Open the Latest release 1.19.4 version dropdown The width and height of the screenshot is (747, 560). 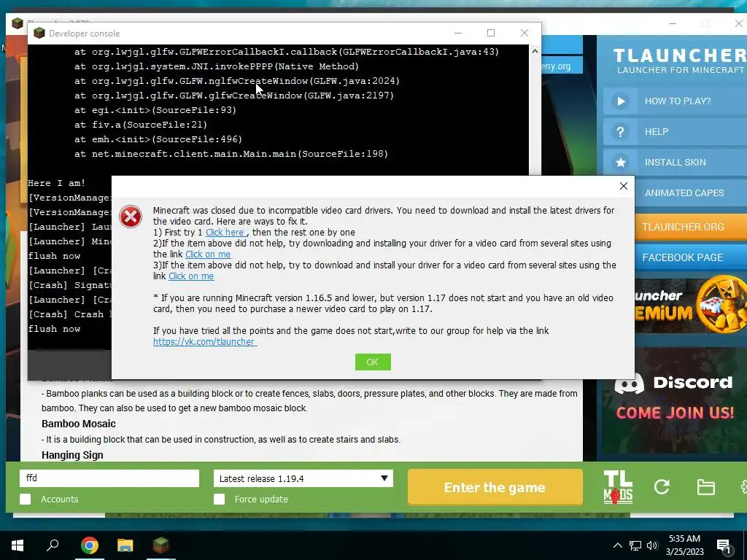point(303,478)
